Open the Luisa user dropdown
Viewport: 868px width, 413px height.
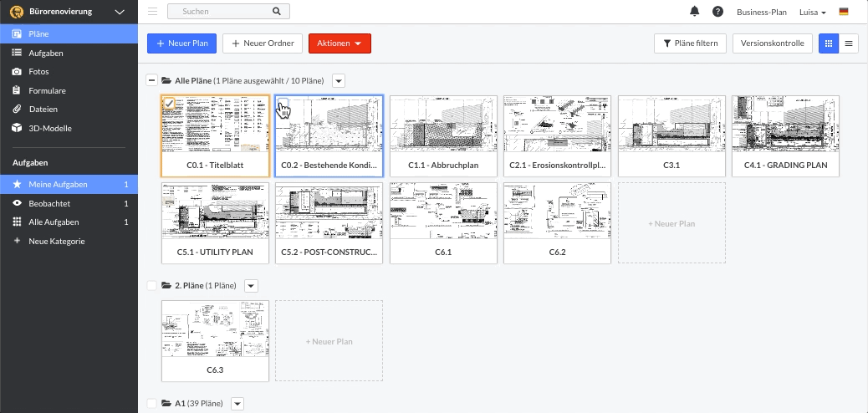click(x=813, y=13)
